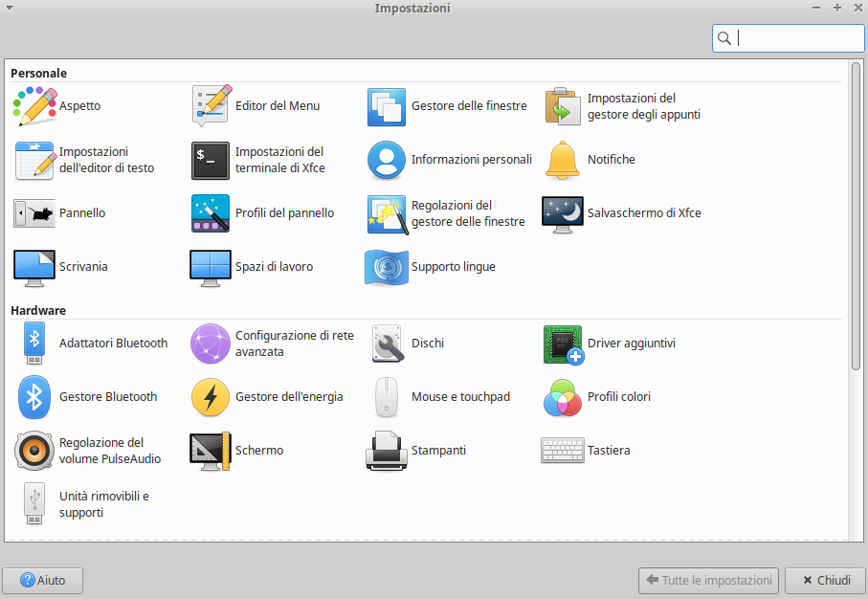
Task: Open Gestore dell'energia power settings
Action: 267,397
